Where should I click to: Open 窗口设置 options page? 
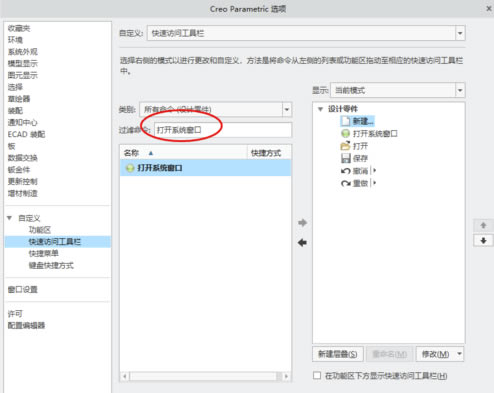pos(23,289)
